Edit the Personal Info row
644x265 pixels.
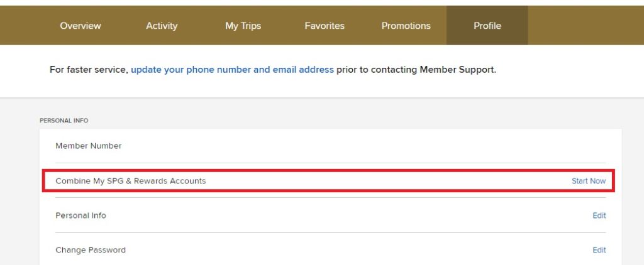[599, 215]
